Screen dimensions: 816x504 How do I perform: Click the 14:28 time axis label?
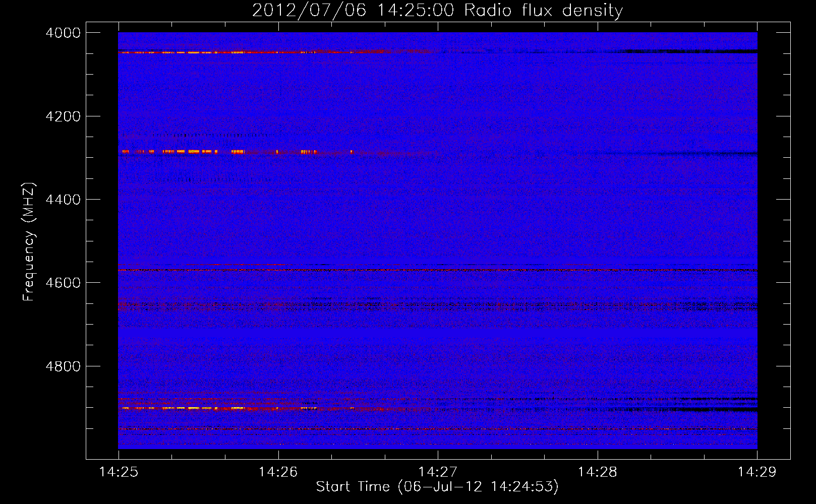point(597,472)
